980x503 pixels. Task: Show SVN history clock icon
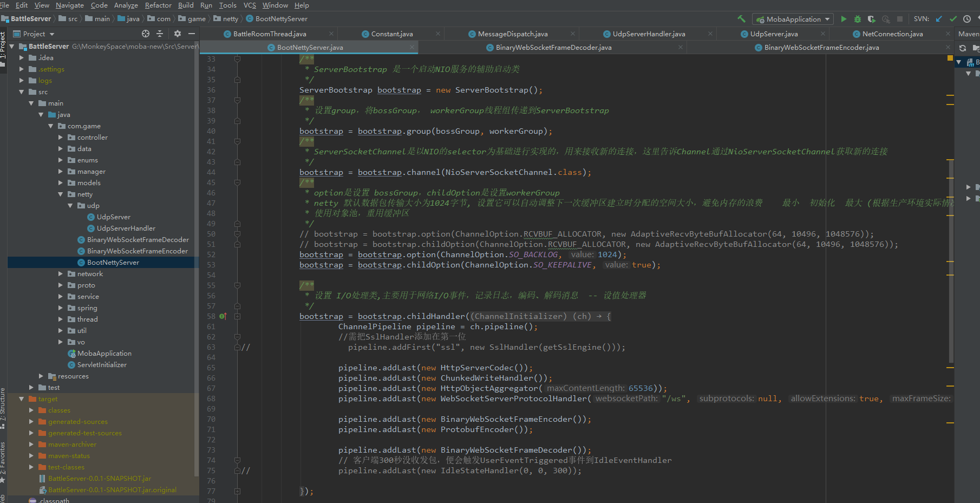pos(967,19)
